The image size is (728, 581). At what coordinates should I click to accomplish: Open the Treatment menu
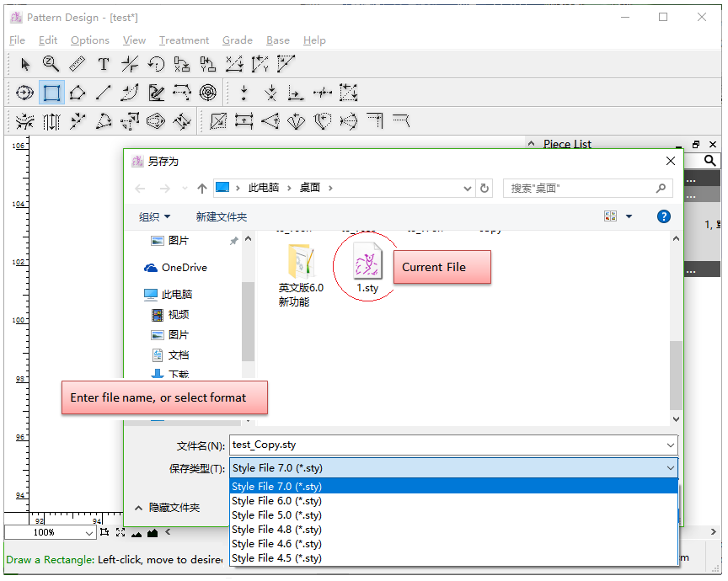pos(184,40)
